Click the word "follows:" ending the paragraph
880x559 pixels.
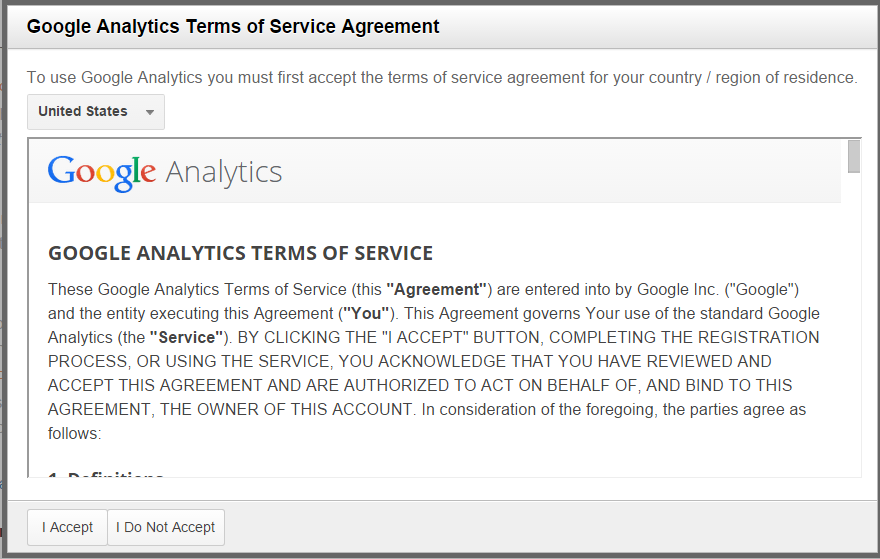click(74, 434)
